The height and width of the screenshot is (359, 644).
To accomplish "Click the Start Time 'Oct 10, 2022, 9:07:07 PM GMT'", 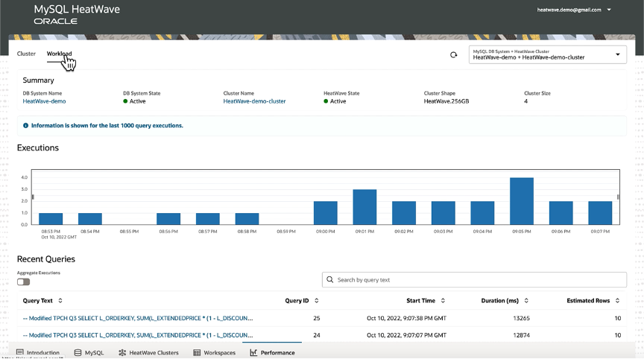I will [407, 335].
